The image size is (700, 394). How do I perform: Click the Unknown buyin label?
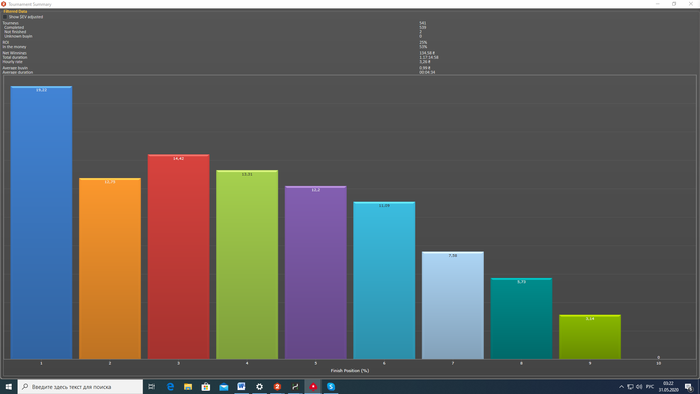click(x=18, y=37)
